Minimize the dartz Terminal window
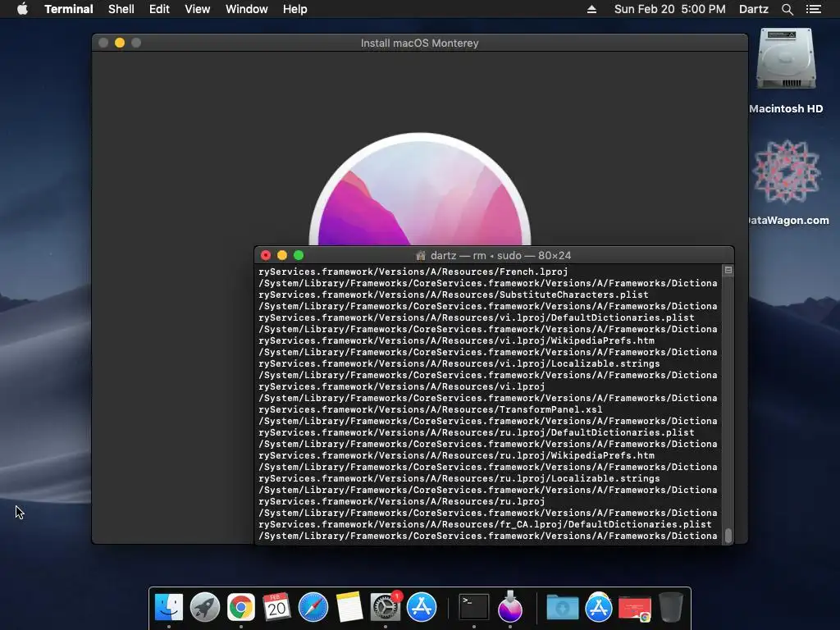The width and height of the screenshot is (840, 630). (x=282, y=256)
